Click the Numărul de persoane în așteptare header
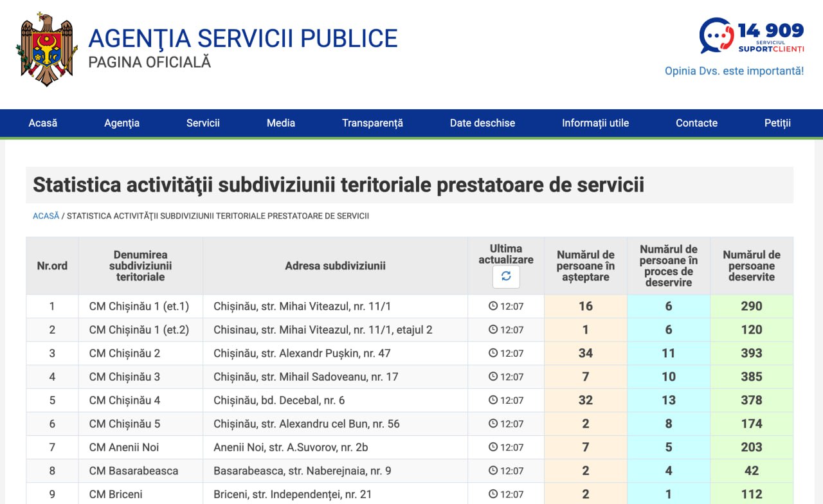Screen dimensions: 823x504 coord(586,265)
